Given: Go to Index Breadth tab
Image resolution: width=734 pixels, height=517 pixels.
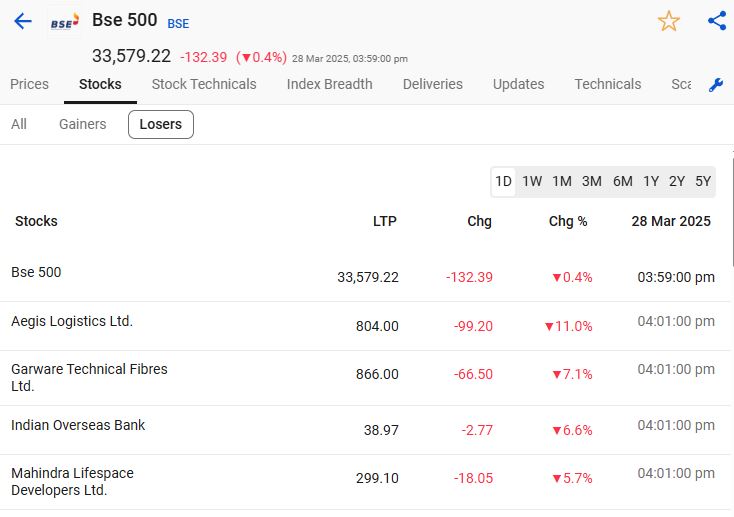Looking at the screenshot, I should point(329,84).
